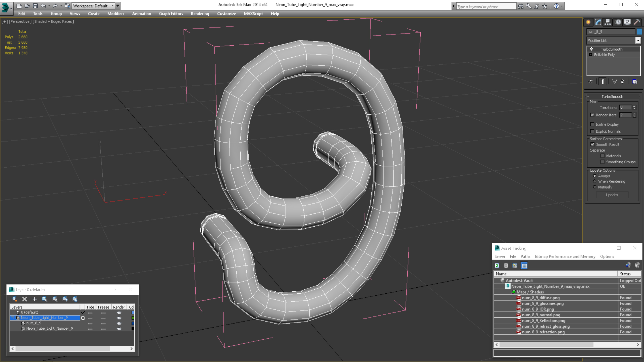Switch to the Utilities hammer panel tab

tap(637, 22)
